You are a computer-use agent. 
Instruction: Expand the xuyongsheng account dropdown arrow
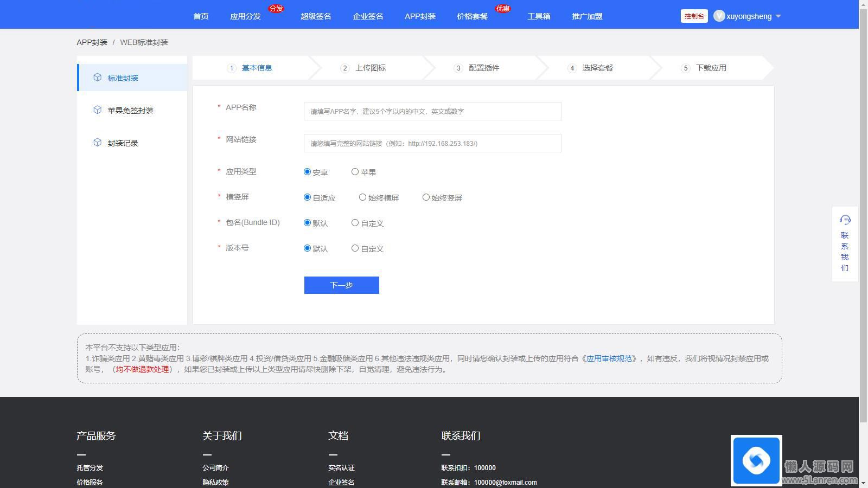point(778,16)
